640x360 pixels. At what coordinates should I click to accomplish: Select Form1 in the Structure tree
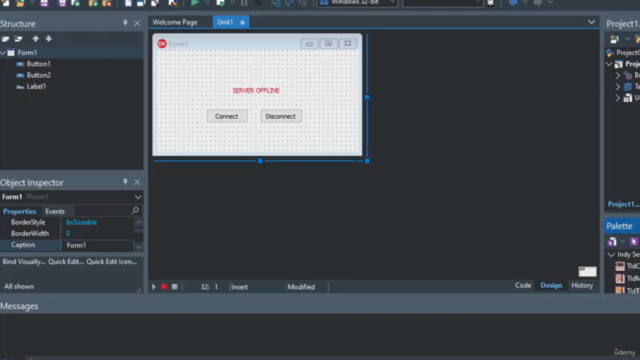[27, 53]
